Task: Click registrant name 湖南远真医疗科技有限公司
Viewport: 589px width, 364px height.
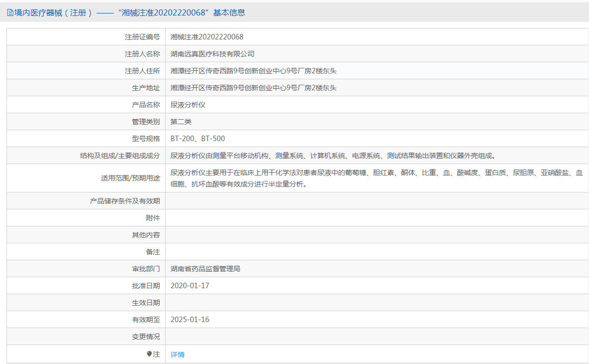Action: [212, 54]
